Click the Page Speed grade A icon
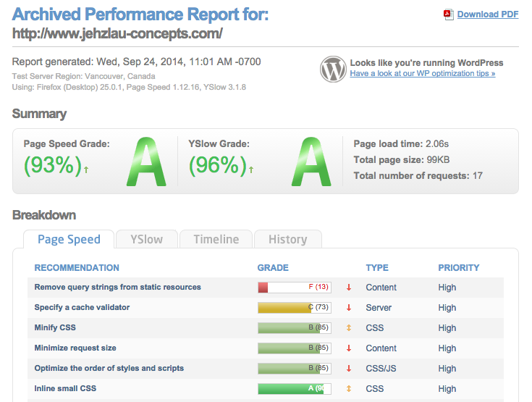Image resolution: width=532 pixels, height=402 pixels. (x=147, y=164)
